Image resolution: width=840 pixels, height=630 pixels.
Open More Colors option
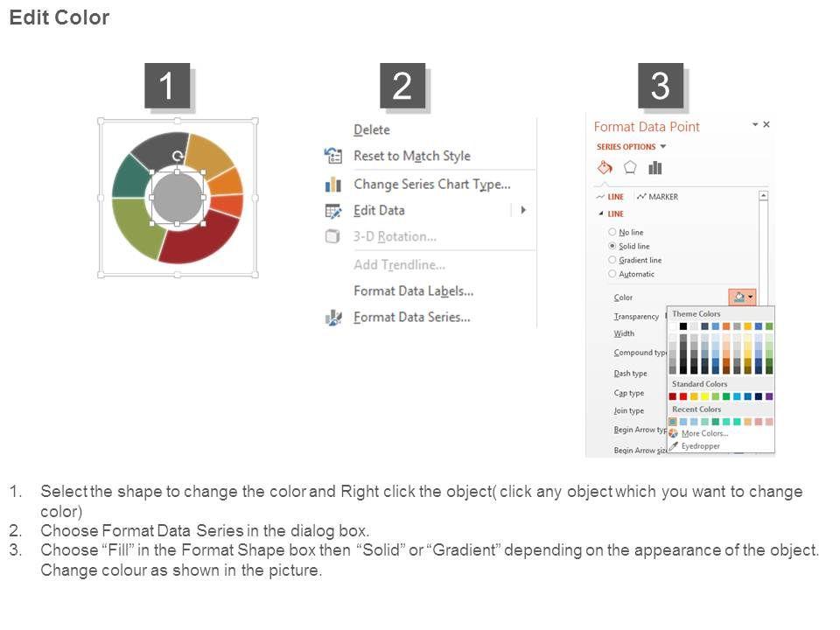(703, 433)
